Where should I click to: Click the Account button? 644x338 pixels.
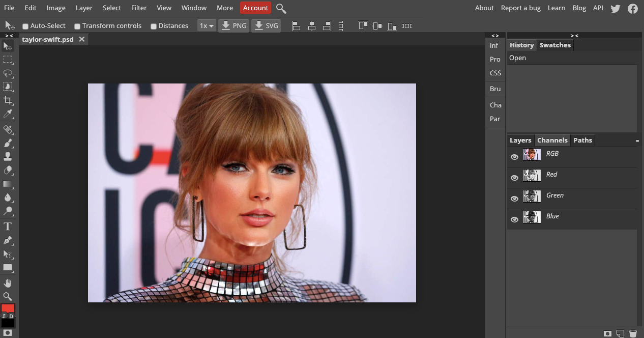coord(255,8)
